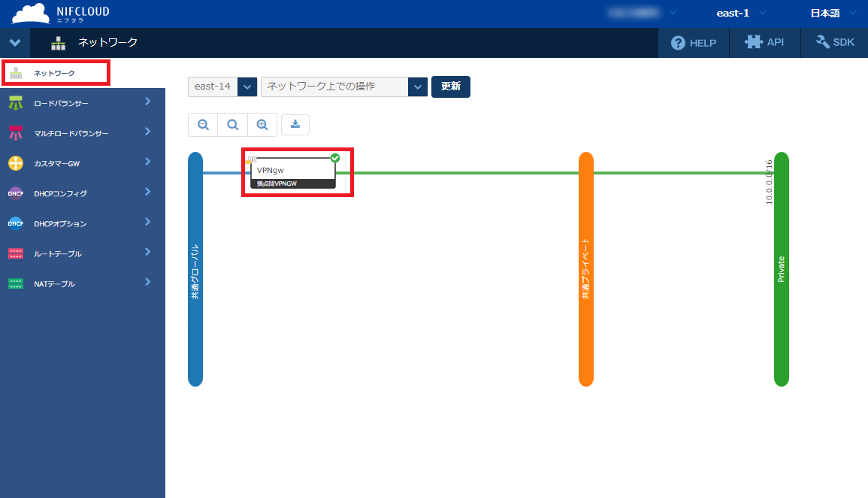This screenshot has height=498, width=868.
Task: Click the zoom in magnifier icon
Action: click(x=262, y=125)
